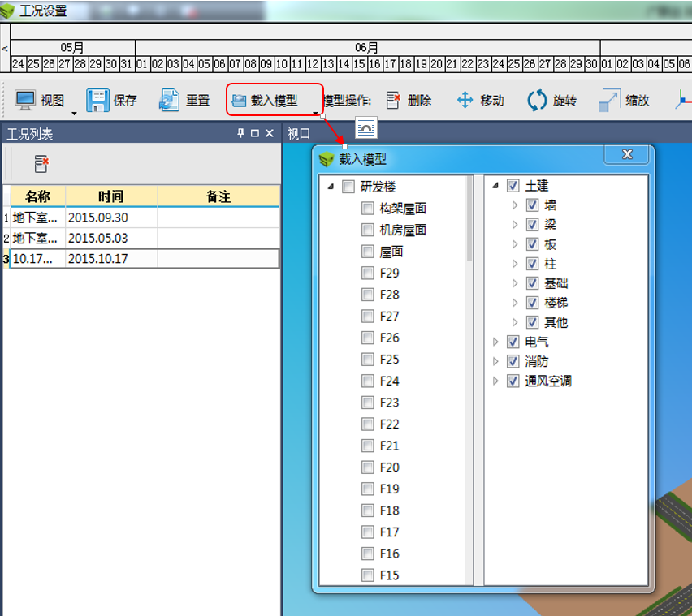Click delete icon in 工况列表 panel
The height and width of the screenshot is (616, 692).
41,164
